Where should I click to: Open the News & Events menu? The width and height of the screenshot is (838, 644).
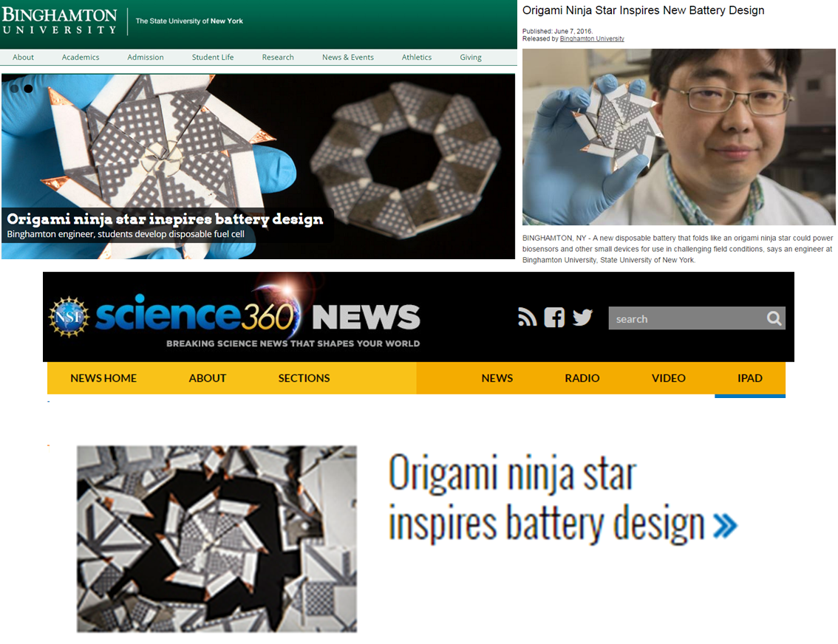(347, 58)
